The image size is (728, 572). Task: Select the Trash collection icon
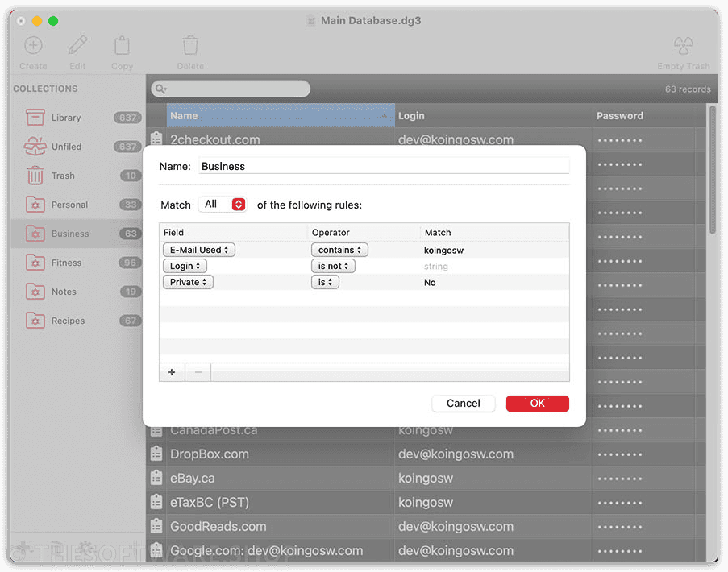pos(35,176)
